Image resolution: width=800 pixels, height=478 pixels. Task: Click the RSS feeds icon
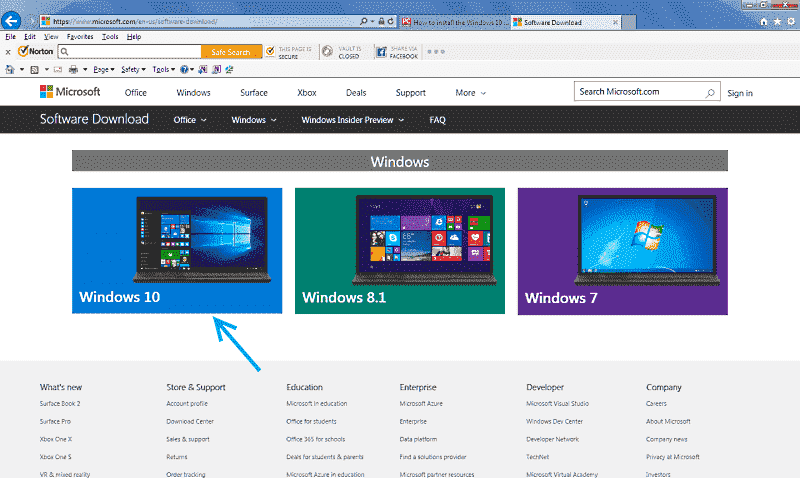(x=34, y=69)
